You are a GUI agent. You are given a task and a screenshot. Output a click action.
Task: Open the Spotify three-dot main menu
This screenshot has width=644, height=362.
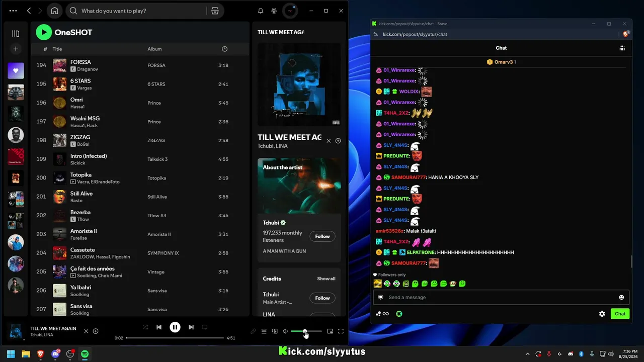click(13, 11)
